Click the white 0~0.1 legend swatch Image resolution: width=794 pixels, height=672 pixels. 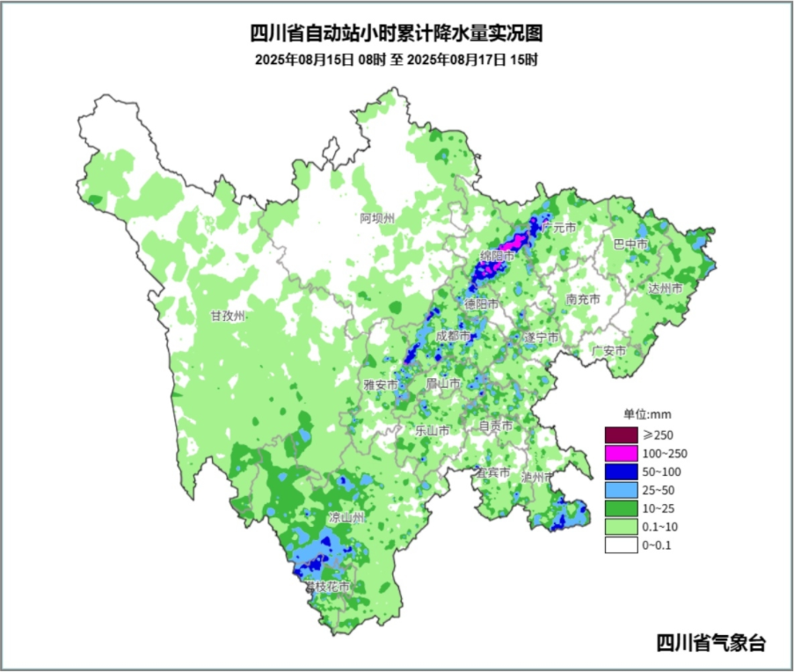620,545
